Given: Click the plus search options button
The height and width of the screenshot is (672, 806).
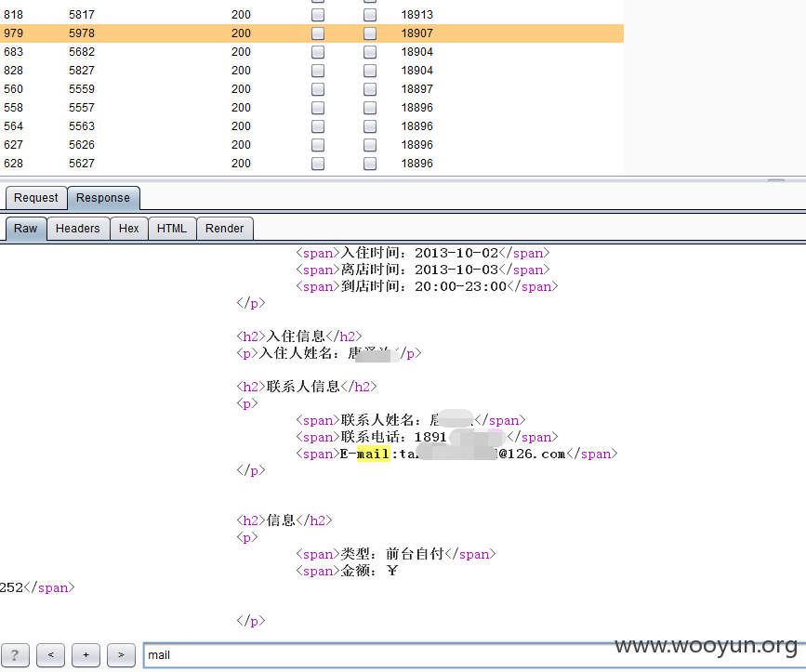Looking at the screenshot, I should coord(86,655).
